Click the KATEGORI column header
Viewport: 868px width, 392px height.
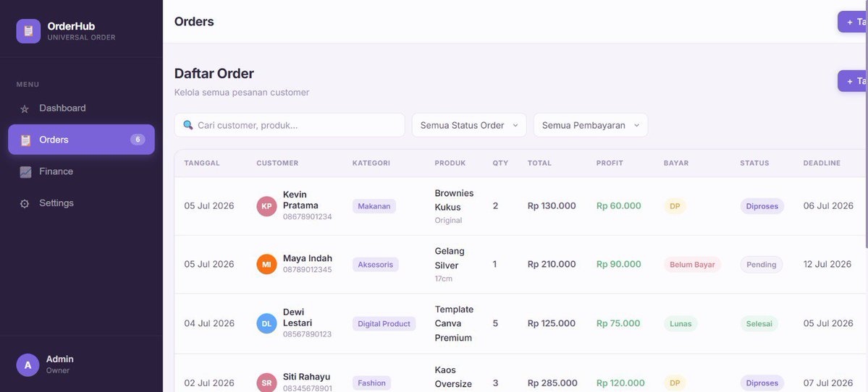(371, 163)
